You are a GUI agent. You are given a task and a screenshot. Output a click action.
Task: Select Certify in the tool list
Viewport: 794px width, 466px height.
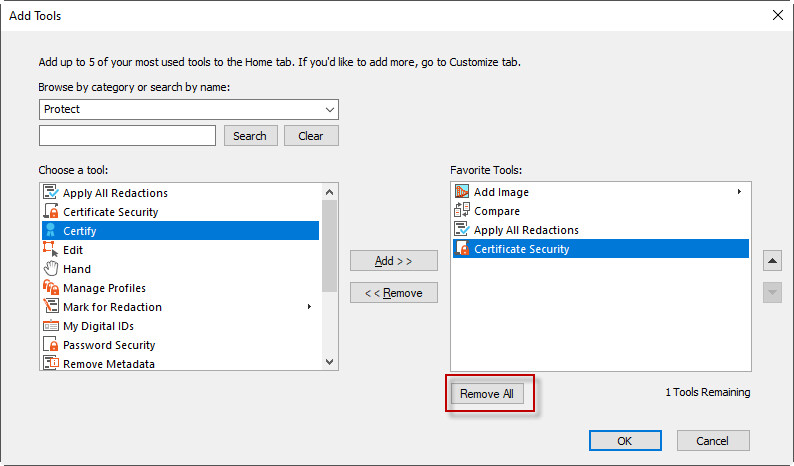(x=80, y=231)
